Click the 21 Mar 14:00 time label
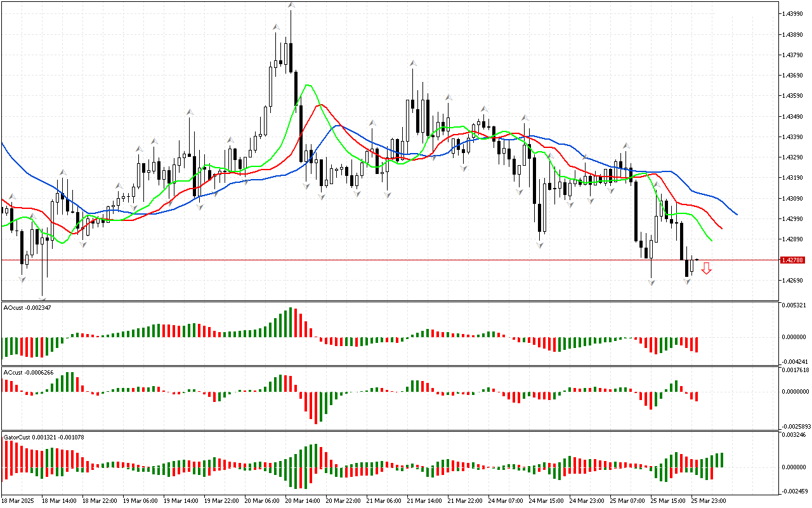Viewport: 812px width, 508px height. click(x=424, y=501)
